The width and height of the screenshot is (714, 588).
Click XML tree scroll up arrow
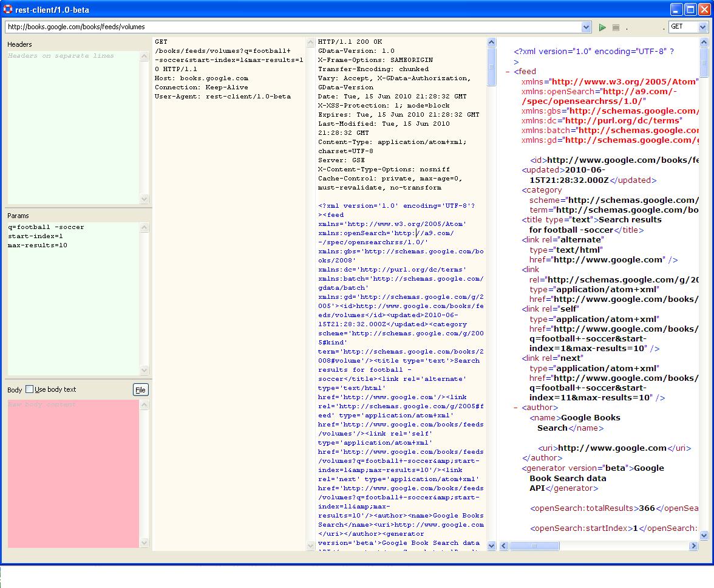[704, 43]
